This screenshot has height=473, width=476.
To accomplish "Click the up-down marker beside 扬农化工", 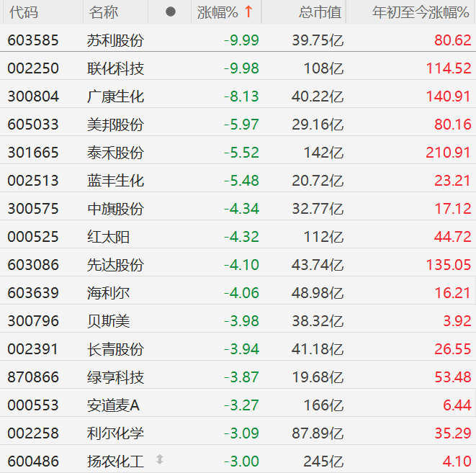I will point(160,459).
